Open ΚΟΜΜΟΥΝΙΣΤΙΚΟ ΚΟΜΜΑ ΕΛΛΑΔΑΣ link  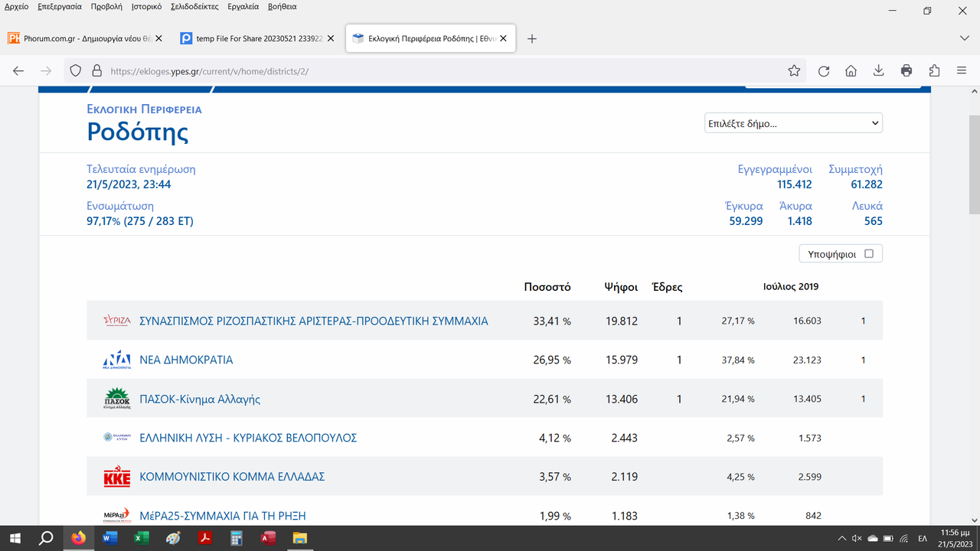tap(232, 477)
